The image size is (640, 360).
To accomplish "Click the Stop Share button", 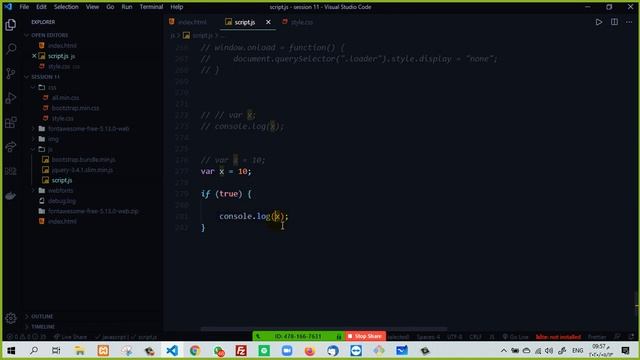I will [366, 336].
